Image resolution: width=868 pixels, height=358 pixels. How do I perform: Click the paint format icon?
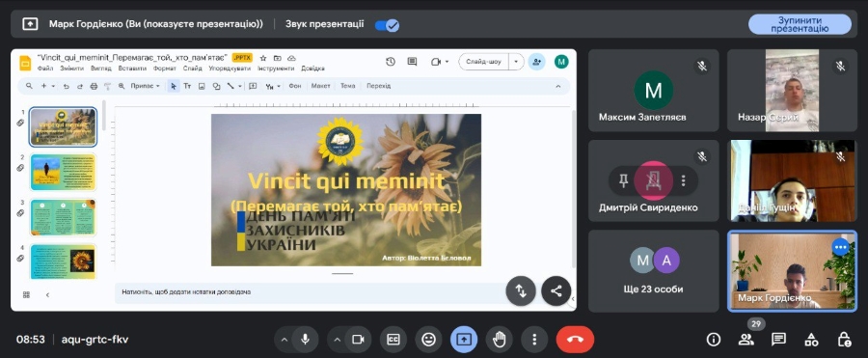click(x=107, y=86)
